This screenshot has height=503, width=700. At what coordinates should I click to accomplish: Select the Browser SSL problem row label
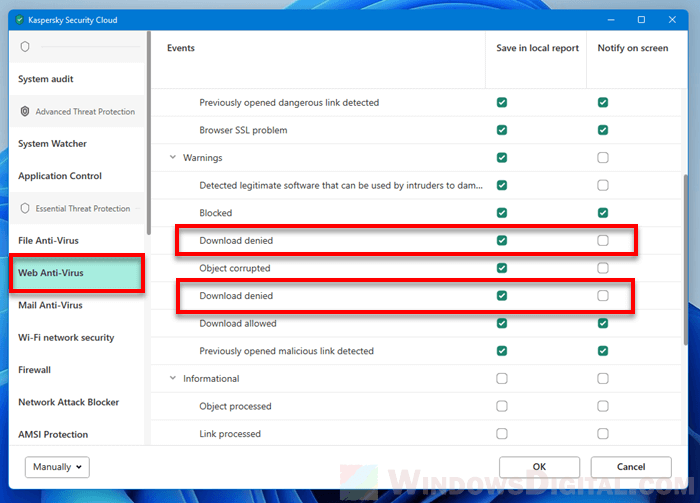tap(243, 130)
